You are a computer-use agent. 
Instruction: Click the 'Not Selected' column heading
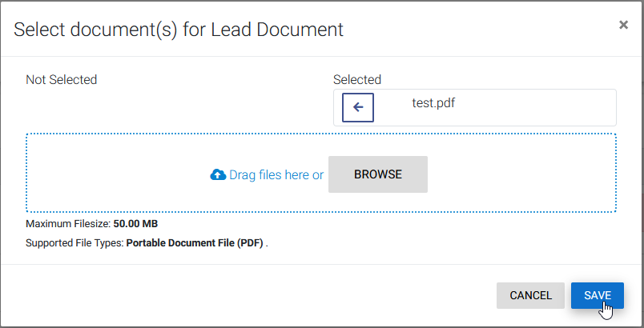pyautogui.click(x=61, y=79)
